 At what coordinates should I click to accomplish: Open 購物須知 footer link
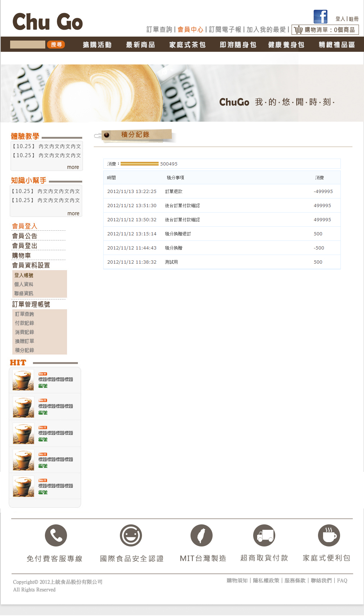pyautogui.click(x=237, y=581)
